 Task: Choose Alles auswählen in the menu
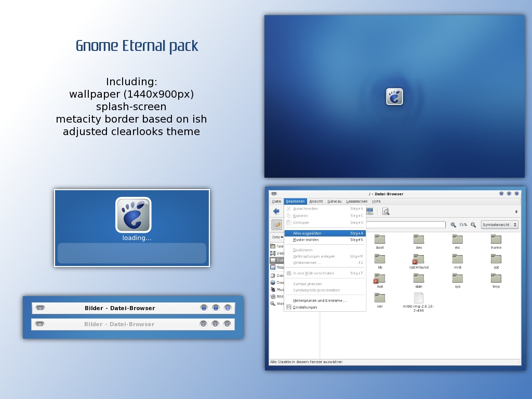click(325, 233)
